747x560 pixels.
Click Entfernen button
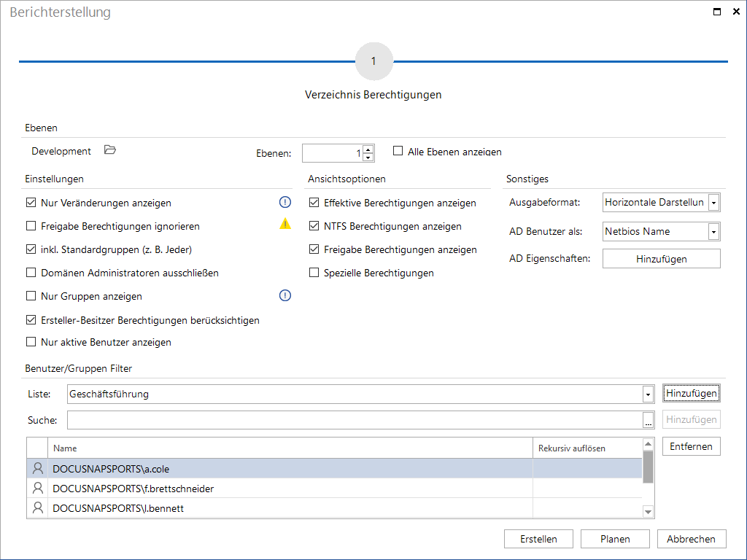pos(692,446)
